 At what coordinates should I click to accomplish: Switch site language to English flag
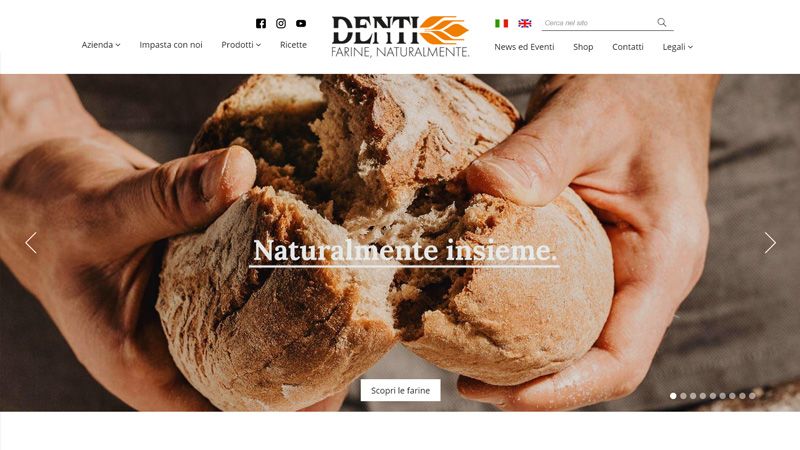524,23
